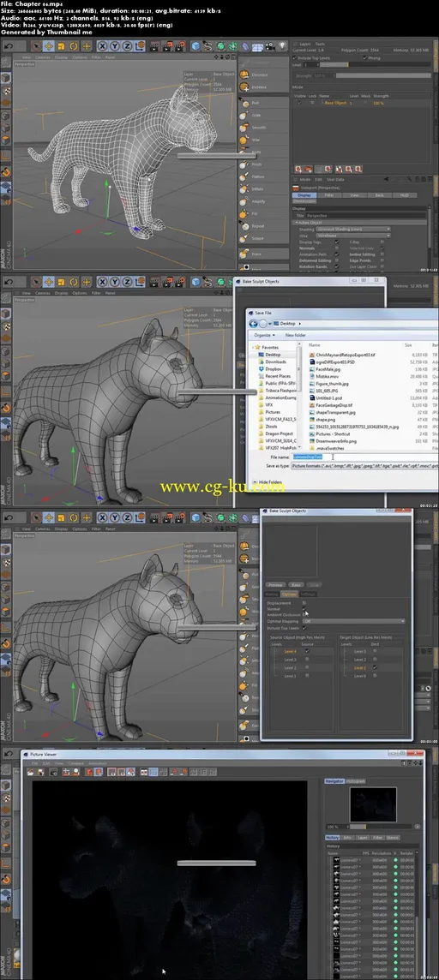Click the Lionessa07 cat thumbnail icon heading the history list
439x980 pixels.
pos(335,860)
